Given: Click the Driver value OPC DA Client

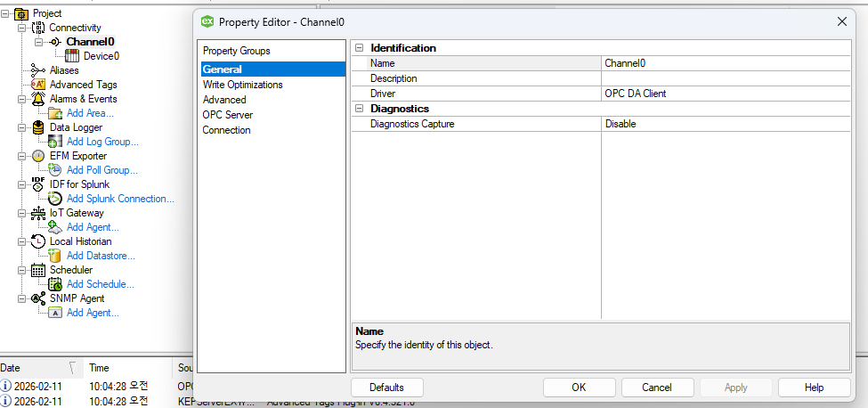Looking at the screenshot, I should 726,94.
